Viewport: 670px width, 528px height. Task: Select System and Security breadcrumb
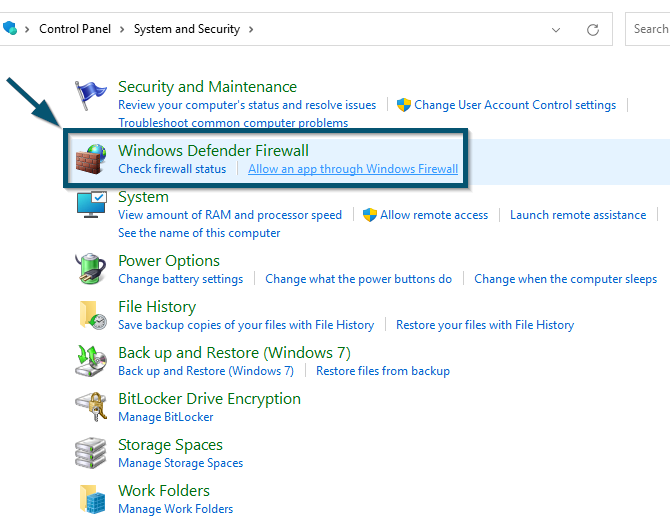[187, 29]
